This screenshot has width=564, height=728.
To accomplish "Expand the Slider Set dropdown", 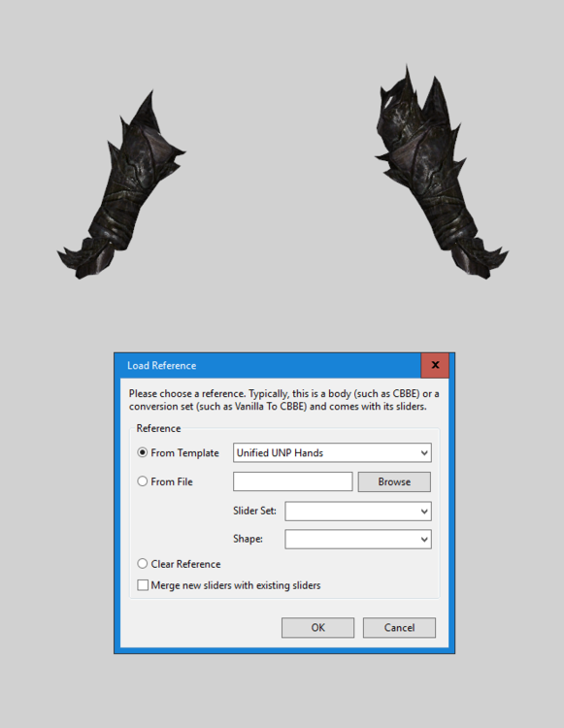I will [358, 512].
